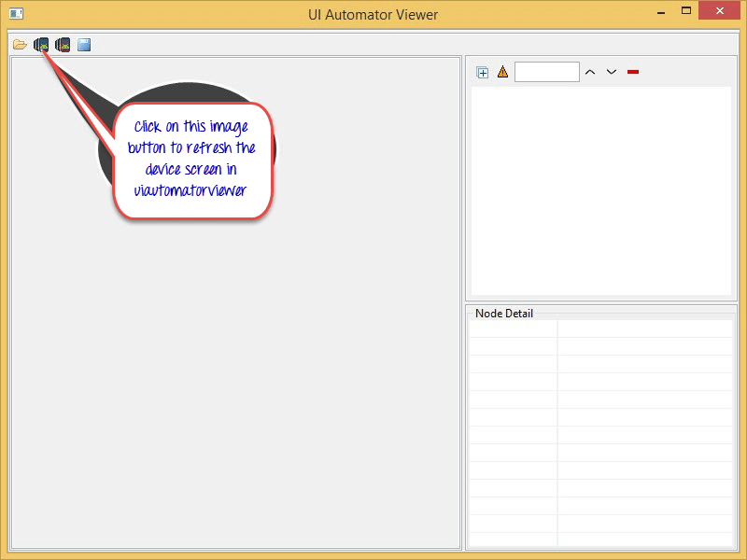Click the app icon in title bar
Image resolution: width=747 pixels, height=560 pixels.
point(16,14)
